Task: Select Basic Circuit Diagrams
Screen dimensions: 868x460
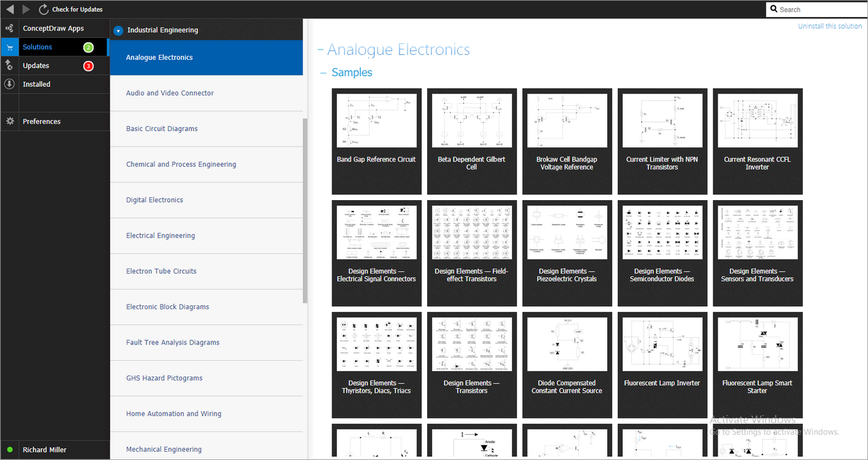Action: 206,129
